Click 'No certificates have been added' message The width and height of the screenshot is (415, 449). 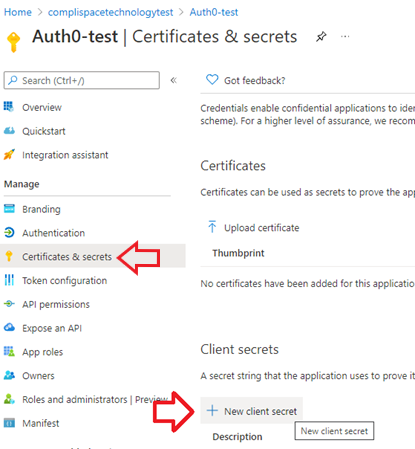coord(307,284)
